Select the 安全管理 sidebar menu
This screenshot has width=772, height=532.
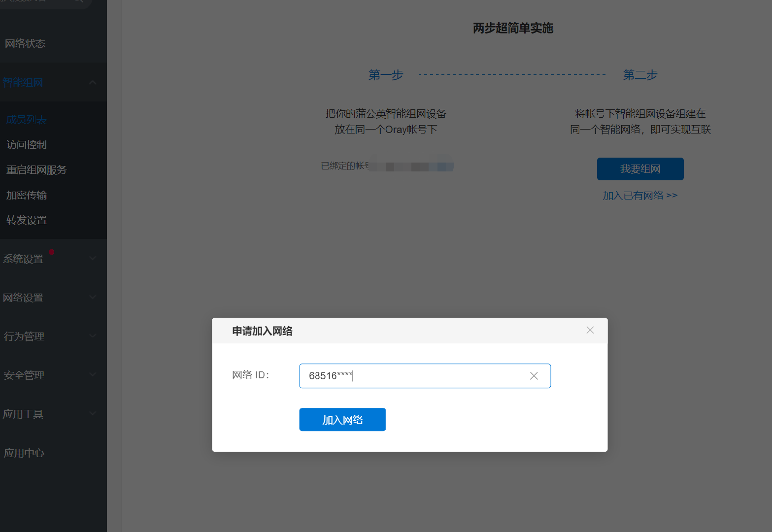pos(24,375)
